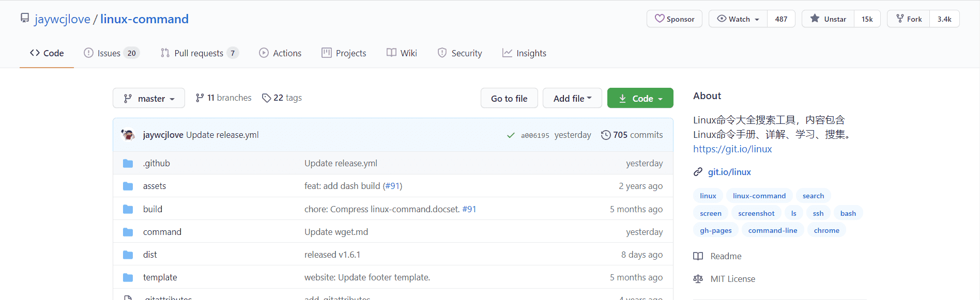The width and height of the screenshot is (980, 300).
Task: Select the linux topic tag
Action: pyautogui.click(x=708, y=196)
